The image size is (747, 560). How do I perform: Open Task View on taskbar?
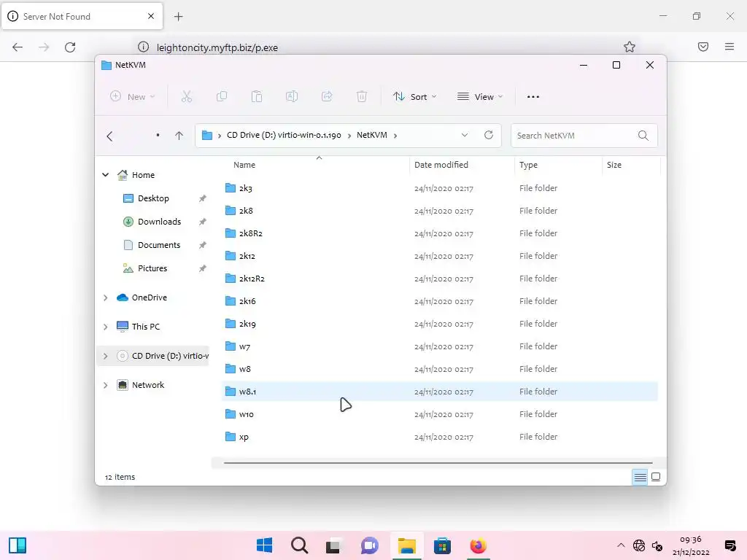(333, 545)
